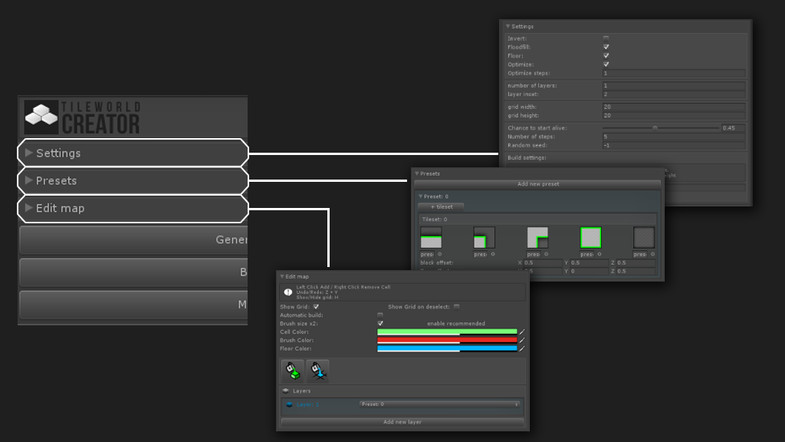Expand the Edit map foldout in the TileWorld Creator panel
Screen dimensions: 785x442
pyautogui.click(x=133, y=208)
